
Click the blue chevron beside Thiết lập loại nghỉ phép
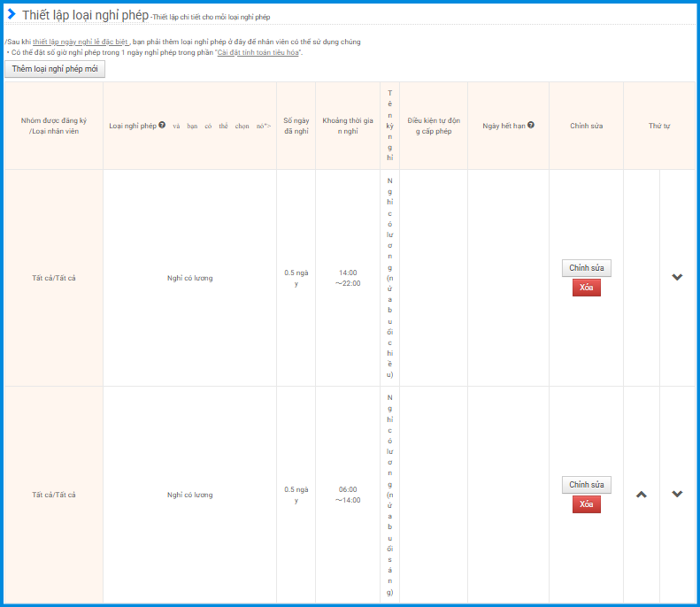tap(12, 14)
